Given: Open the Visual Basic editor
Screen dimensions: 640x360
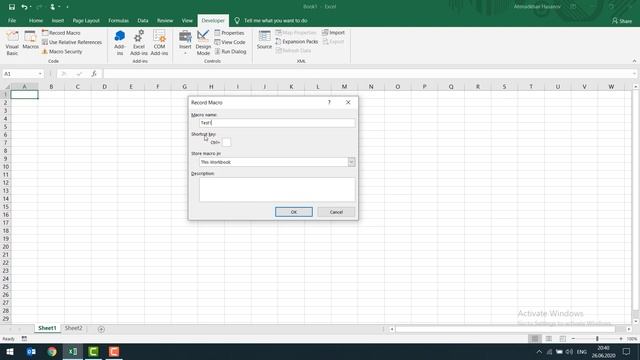Looking at the screenshot, I should [12, 42].
